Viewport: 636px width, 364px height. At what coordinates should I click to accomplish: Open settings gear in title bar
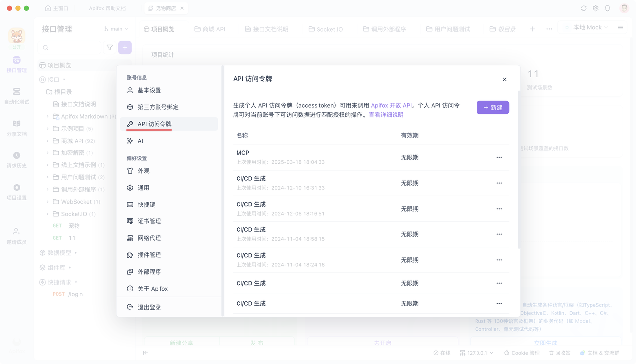[x=596, y=8]
